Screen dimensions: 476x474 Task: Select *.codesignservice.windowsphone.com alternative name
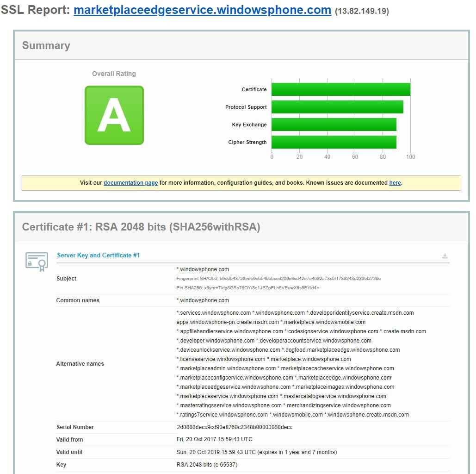coord(331,331)
